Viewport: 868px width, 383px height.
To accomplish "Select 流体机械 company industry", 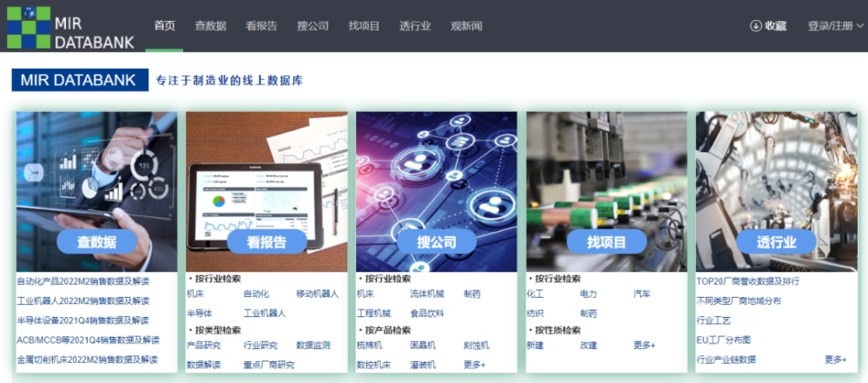I will [x=427, y=294].
